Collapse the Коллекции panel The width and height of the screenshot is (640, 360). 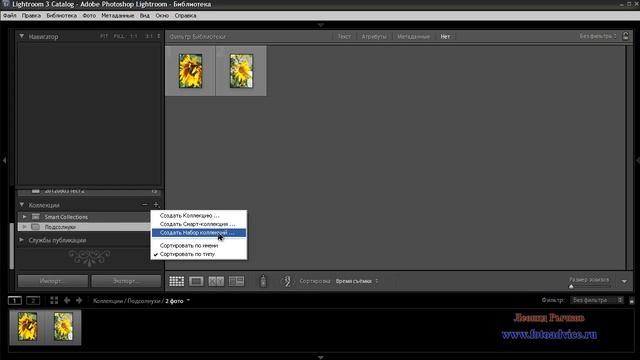pyautogui.click(x=22, y=205)
